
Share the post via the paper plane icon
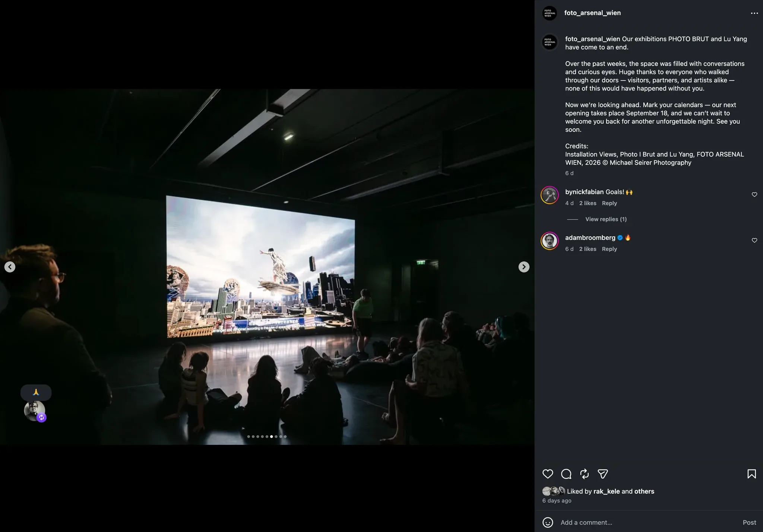603,474
